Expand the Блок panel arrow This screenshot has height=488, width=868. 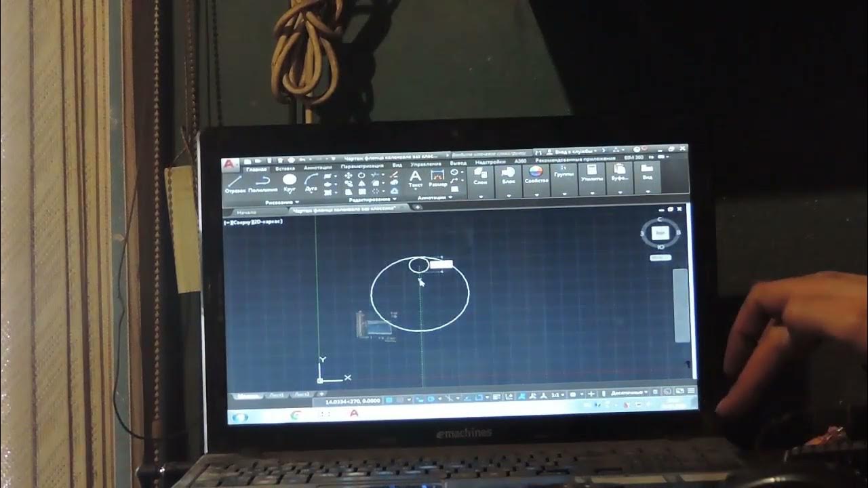(508, 196)
